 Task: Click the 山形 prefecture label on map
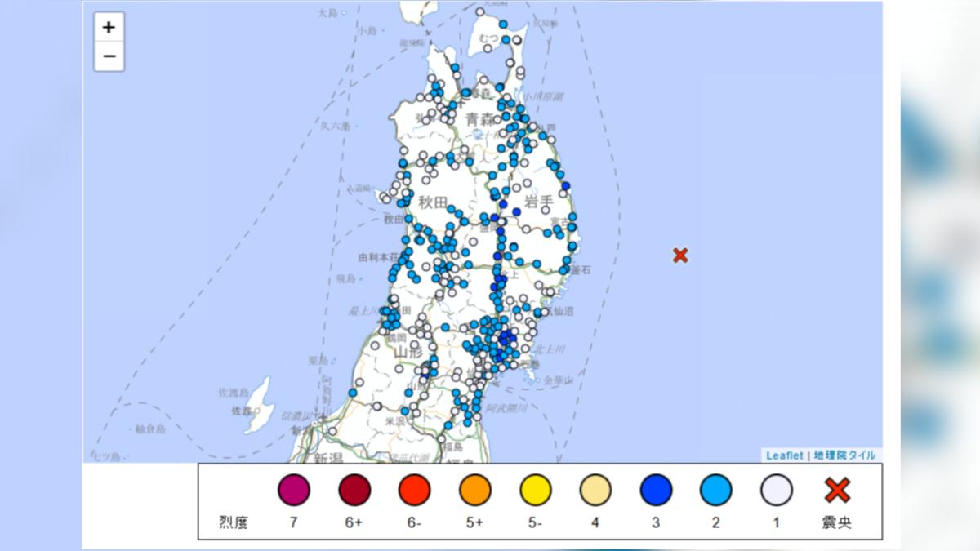pos(408,352)
